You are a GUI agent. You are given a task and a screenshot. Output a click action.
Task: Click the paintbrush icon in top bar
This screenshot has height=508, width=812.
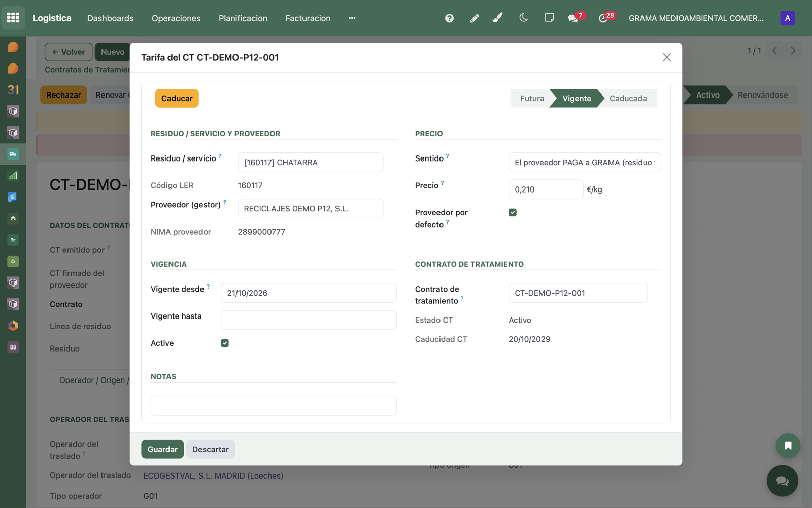point(498,18)
